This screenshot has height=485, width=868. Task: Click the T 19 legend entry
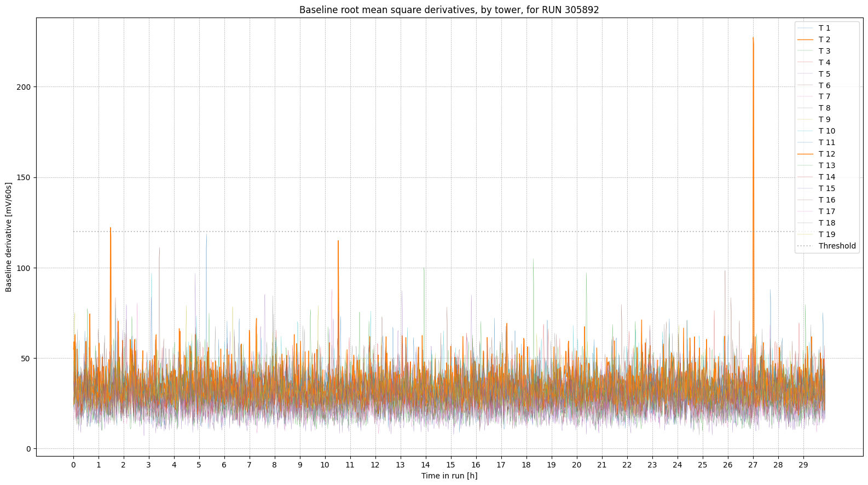click(826, 234)
